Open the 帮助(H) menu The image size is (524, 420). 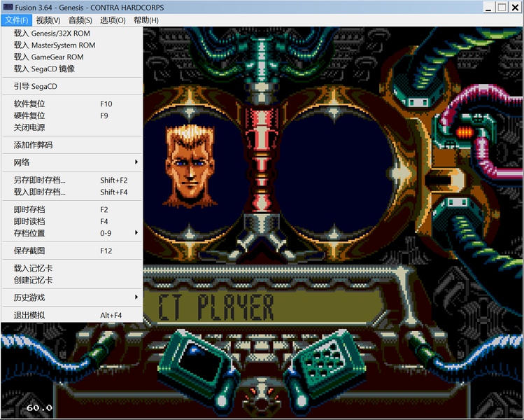[x=146, y=20]
